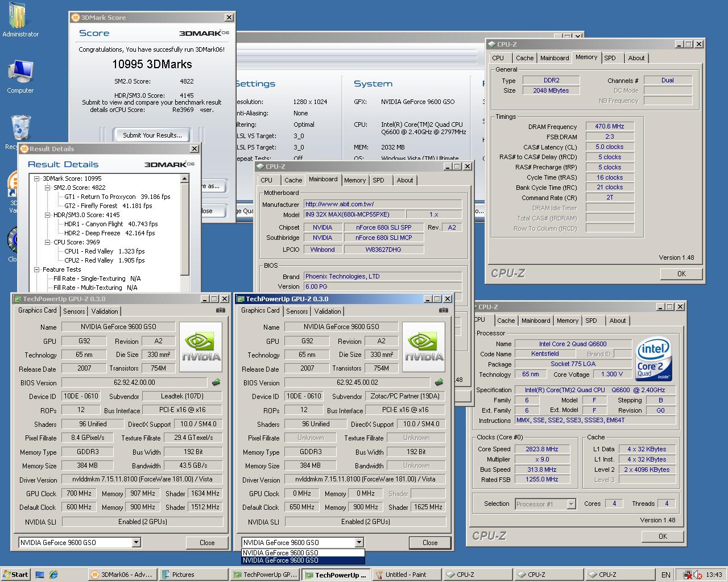The width and height of the screenshot is (728, 582).
Task: Click NVIDIA logo in left GPU-Z window
Action: (x=201, y=347)
